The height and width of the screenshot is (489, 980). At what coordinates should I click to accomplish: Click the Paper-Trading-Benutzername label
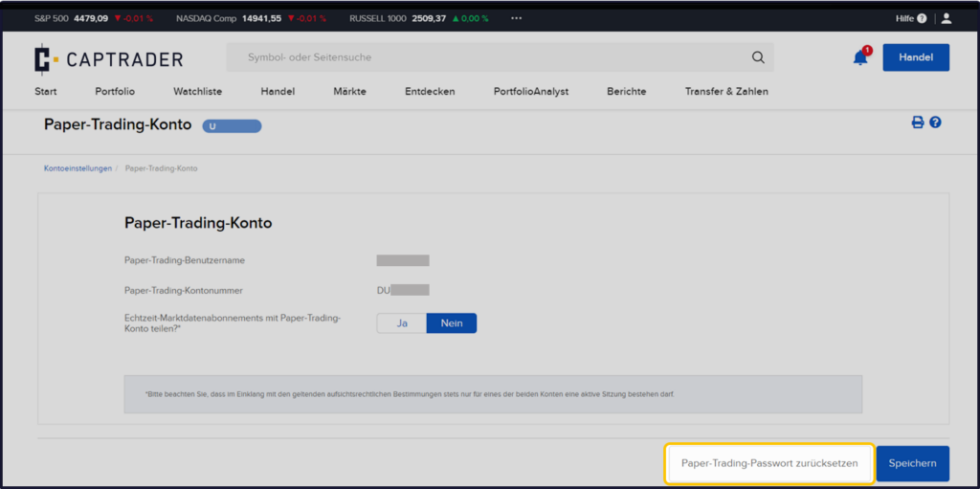tap(185, 260)
